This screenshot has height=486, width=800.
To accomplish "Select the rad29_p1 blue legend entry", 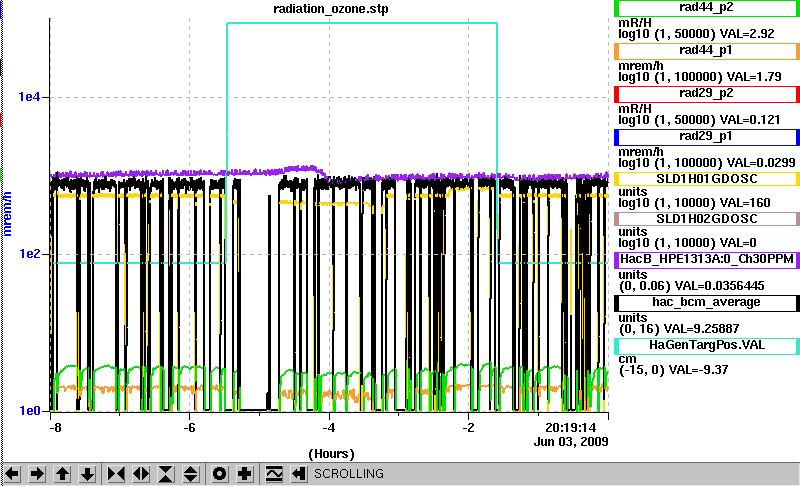I will click(707, 137).
